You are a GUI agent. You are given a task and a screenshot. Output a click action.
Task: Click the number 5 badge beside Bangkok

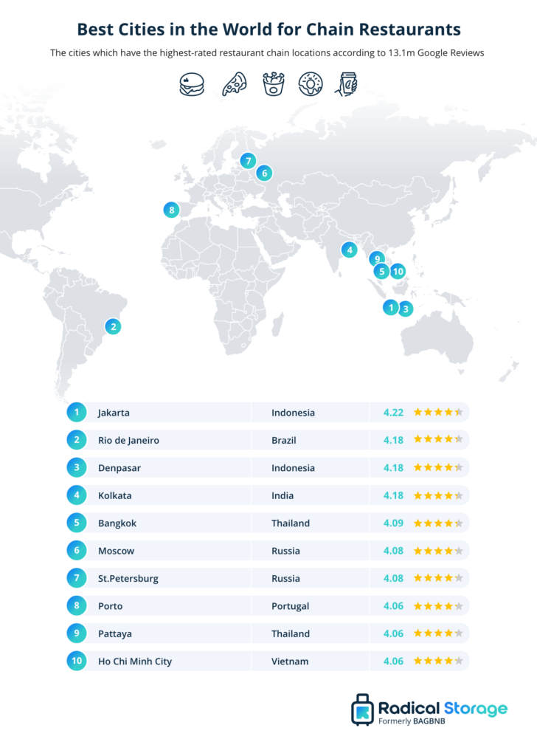tap(77, 523)
